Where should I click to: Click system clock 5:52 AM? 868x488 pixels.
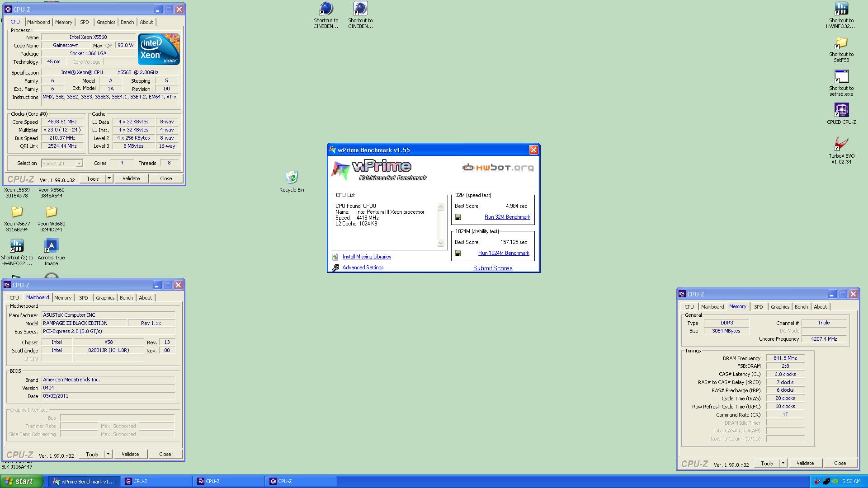coord(851,481)
